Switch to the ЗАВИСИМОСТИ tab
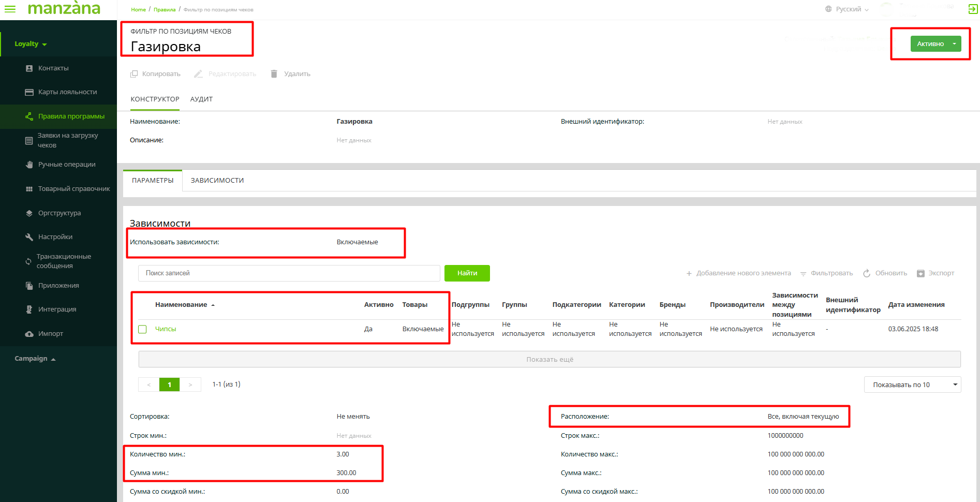Screen dimensions: 980x502 [217, 181]
